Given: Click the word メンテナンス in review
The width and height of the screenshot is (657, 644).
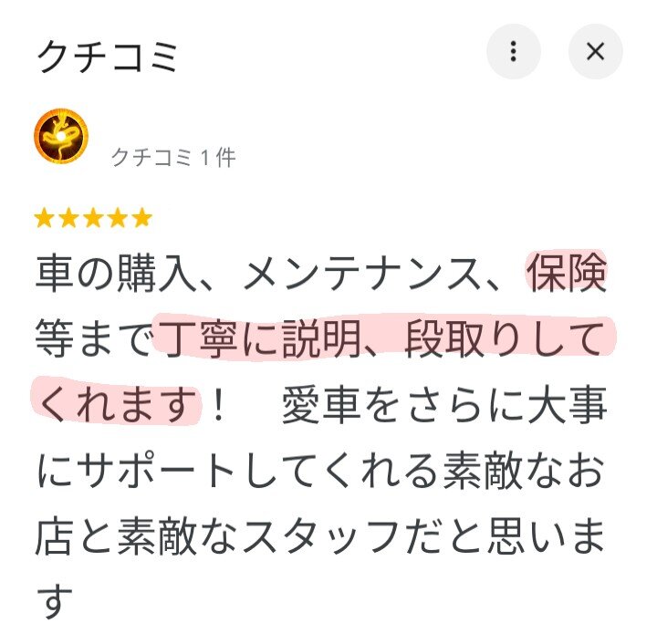Looking at the screenshot, I should coord(361,273).
